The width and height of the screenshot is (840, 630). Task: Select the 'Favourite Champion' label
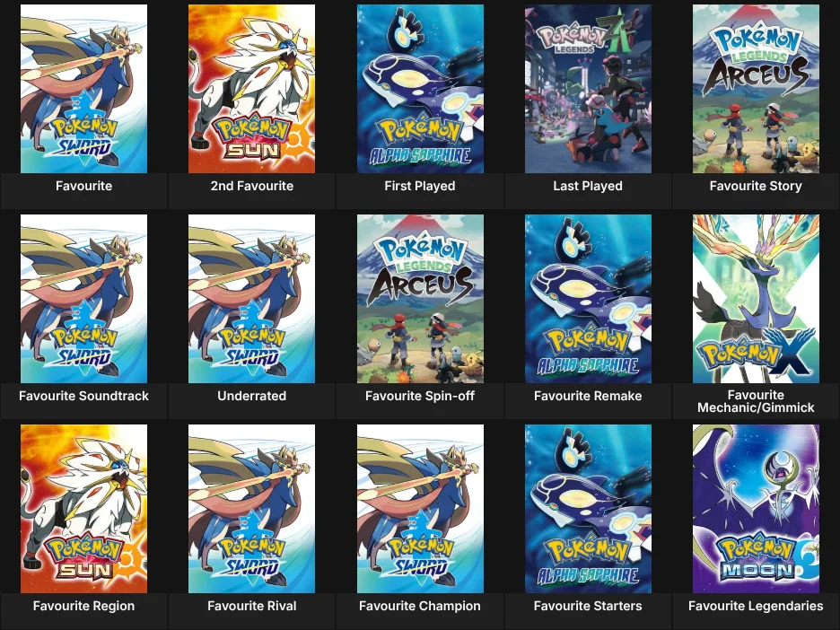pos(420,606)
